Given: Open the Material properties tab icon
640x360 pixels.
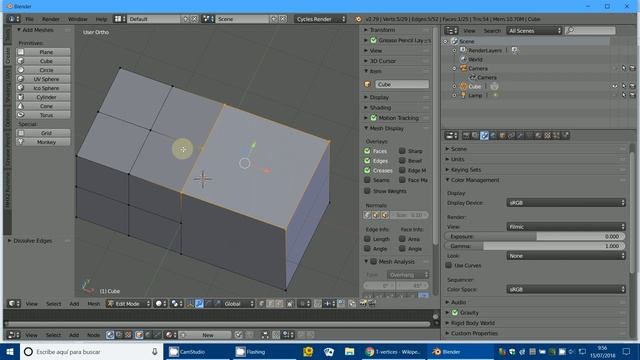Looking at the screenshot, I should (x=538, y=136).
